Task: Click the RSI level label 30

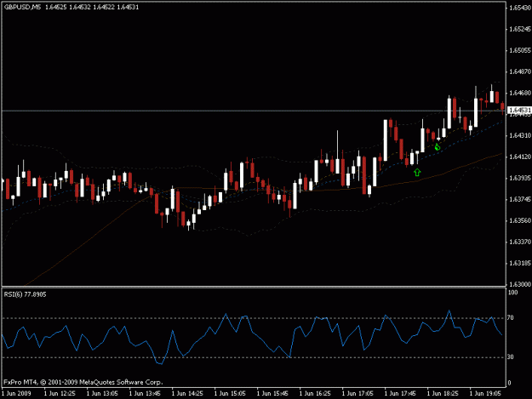Action: pos(511,357)
